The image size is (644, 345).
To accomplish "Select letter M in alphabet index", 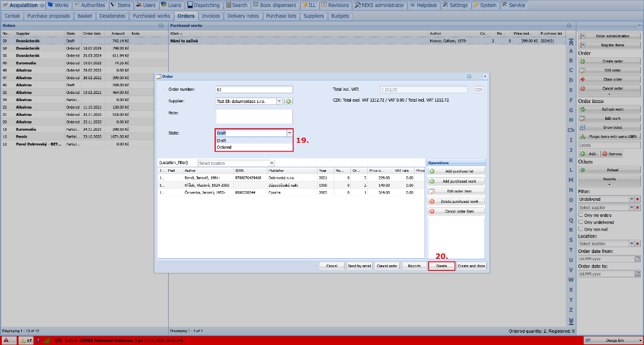I will point(571,180).
